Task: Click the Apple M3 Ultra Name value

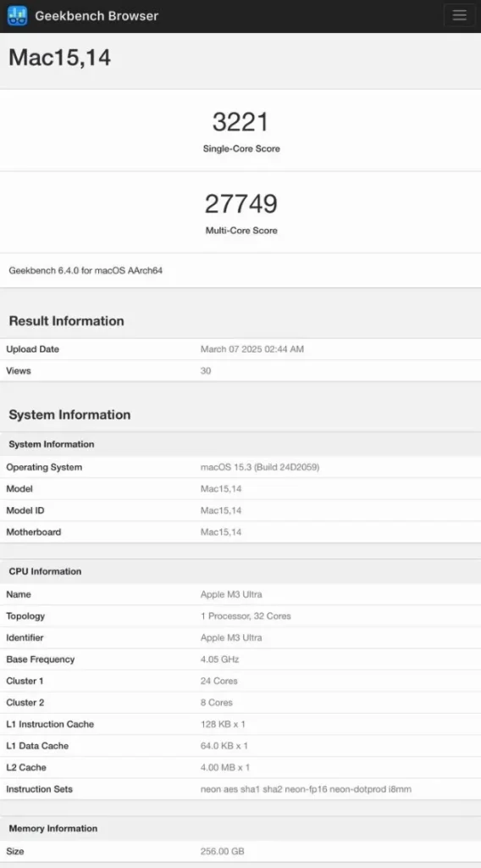Action: coord(231,594)
